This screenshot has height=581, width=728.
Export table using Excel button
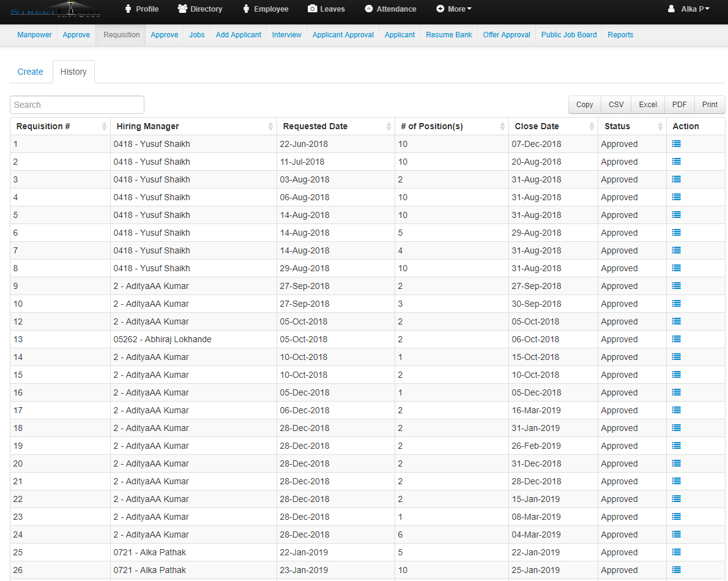click(648, 105)
